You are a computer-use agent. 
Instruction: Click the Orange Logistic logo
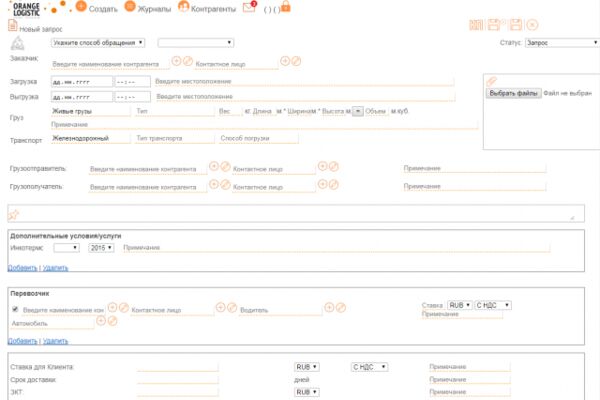point(26,9)
